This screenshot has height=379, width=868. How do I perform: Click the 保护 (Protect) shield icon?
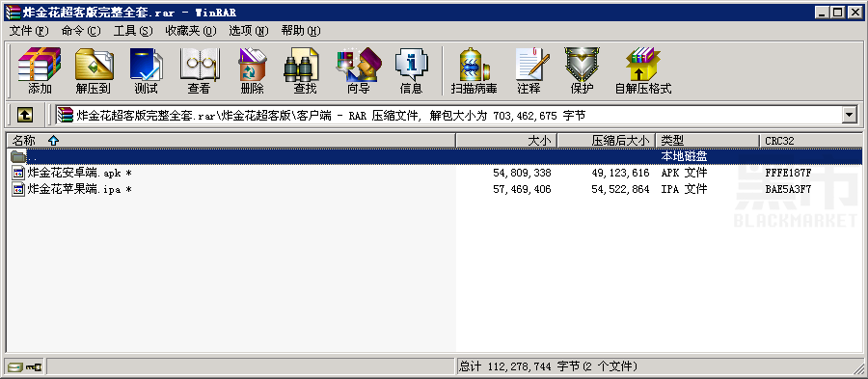pyautogui.click(x=582, y=70)
